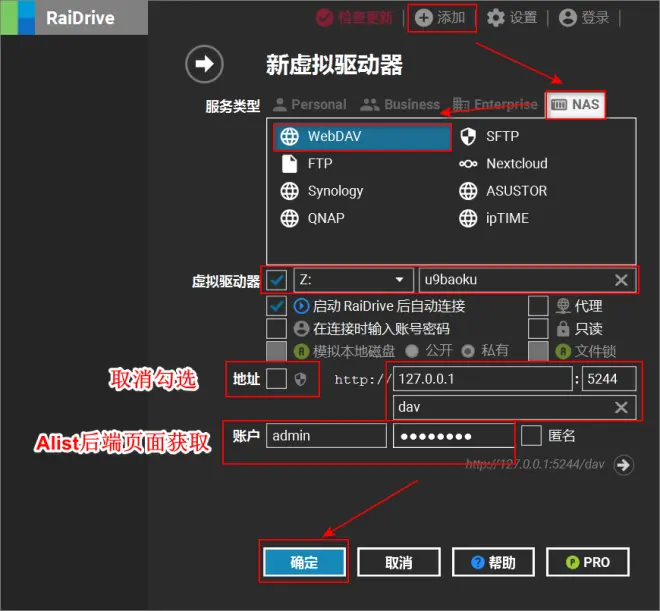660x611 pixels.
Task: Clear the drive name u9baoku
Action: point(621,280)
